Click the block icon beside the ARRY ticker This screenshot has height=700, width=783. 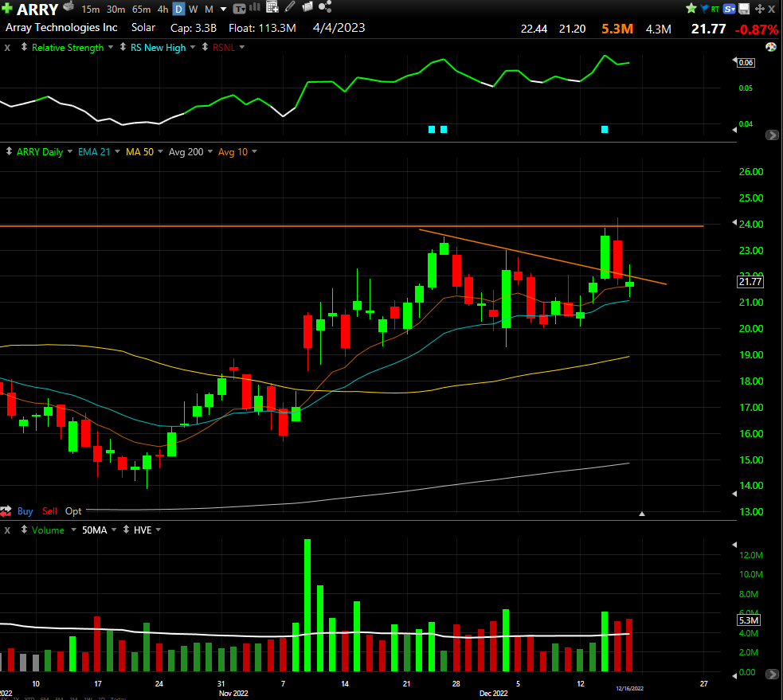[x=69, y=7]
